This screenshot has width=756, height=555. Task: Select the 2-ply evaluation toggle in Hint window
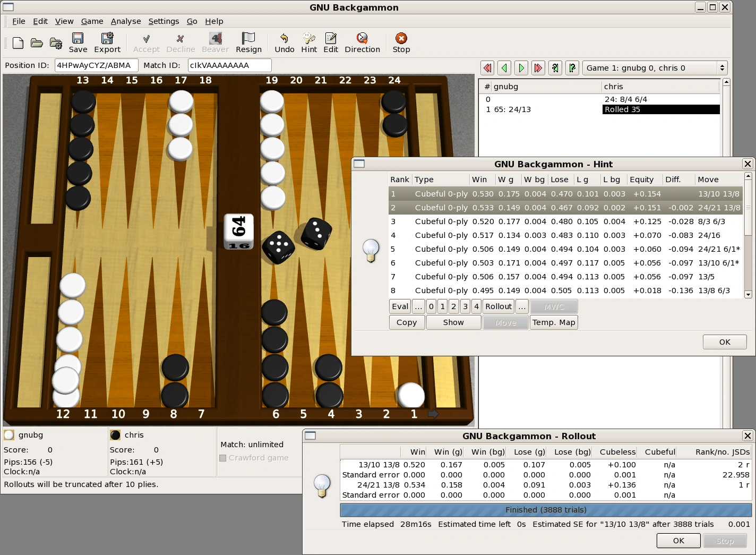453,306
